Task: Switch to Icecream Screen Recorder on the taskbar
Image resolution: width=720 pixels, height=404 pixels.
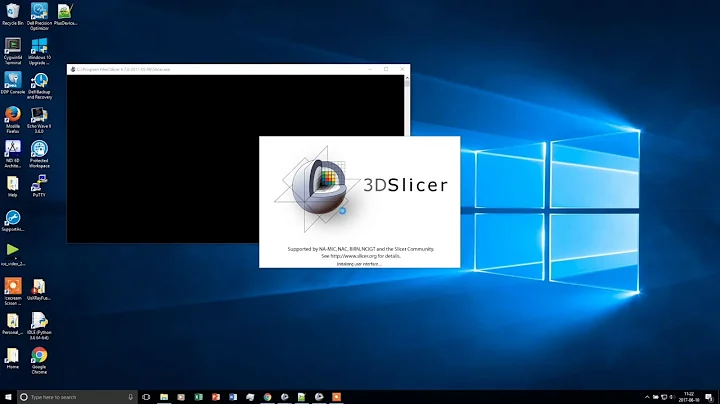Action: tap(337, 397)
